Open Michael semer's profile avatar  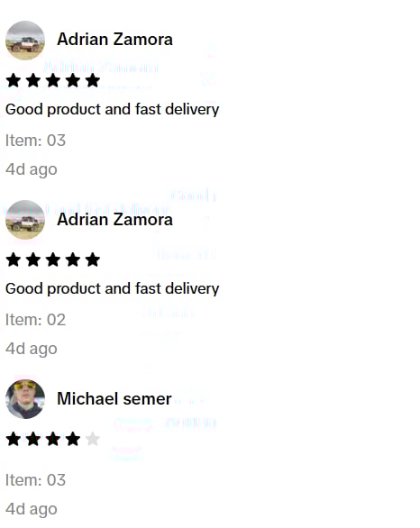pos(25,399)
